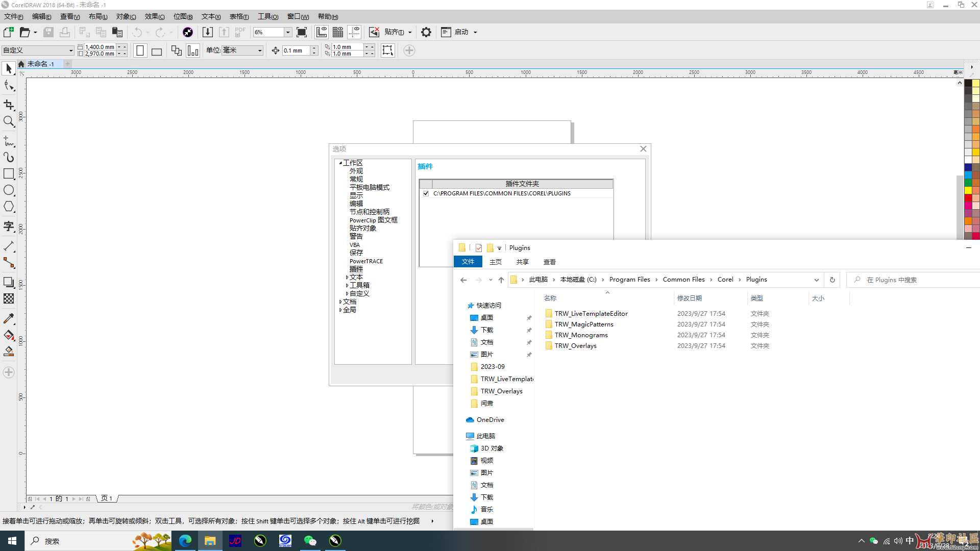The image size is (980, 551).
Task: Select the Zoom tool
Action: pyautogui.click(x=9, y=121)
